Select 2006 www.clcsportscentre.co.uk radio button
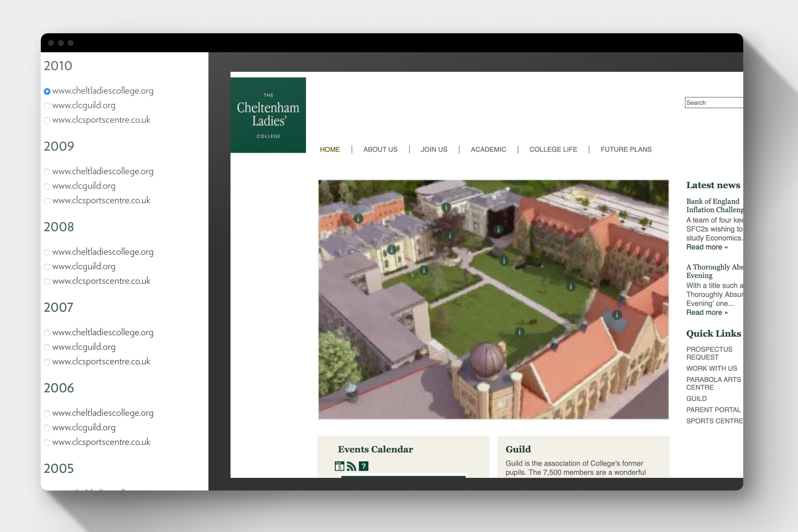798x532 pixels. click(47, 442)
